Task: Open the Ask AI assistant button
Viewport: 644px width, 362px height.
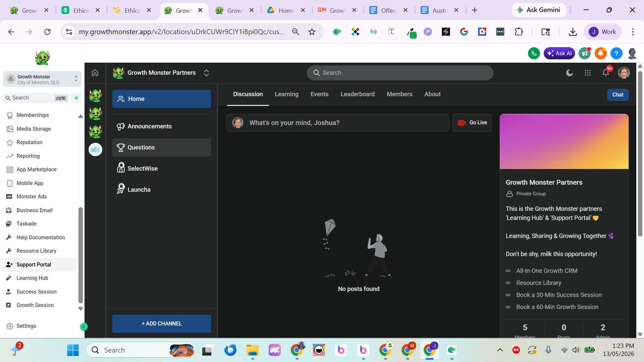Action: [559, 53]
